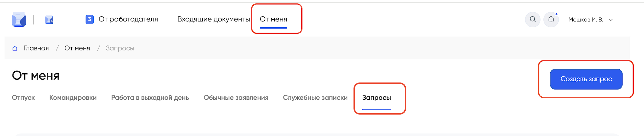Click the home icon in breadcrumbs
Screen dimensions: 644x136
click(15, 48)
